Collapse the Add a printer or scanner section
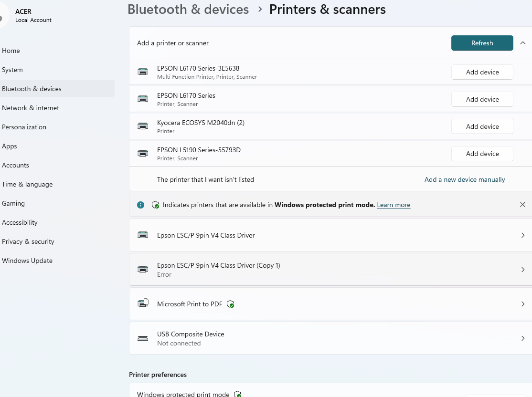Image resolution: width=532 pixels, height=397 pixels. click(523, 43)
